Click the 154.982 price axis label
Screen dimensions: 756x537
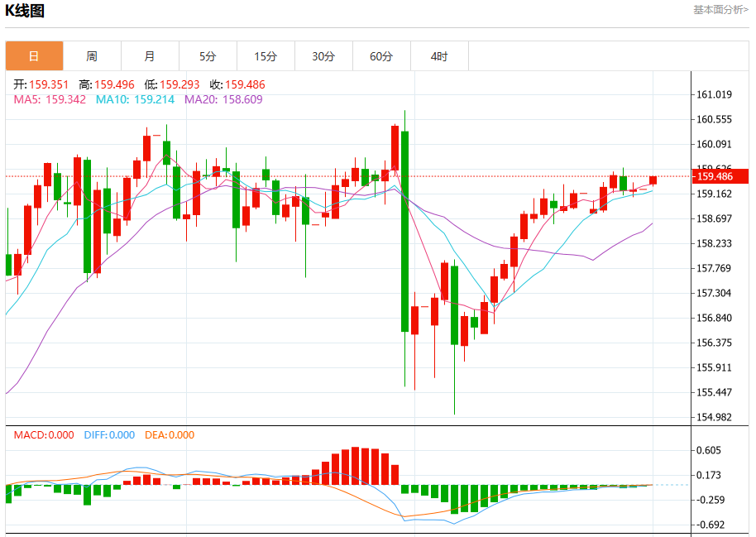714,417
